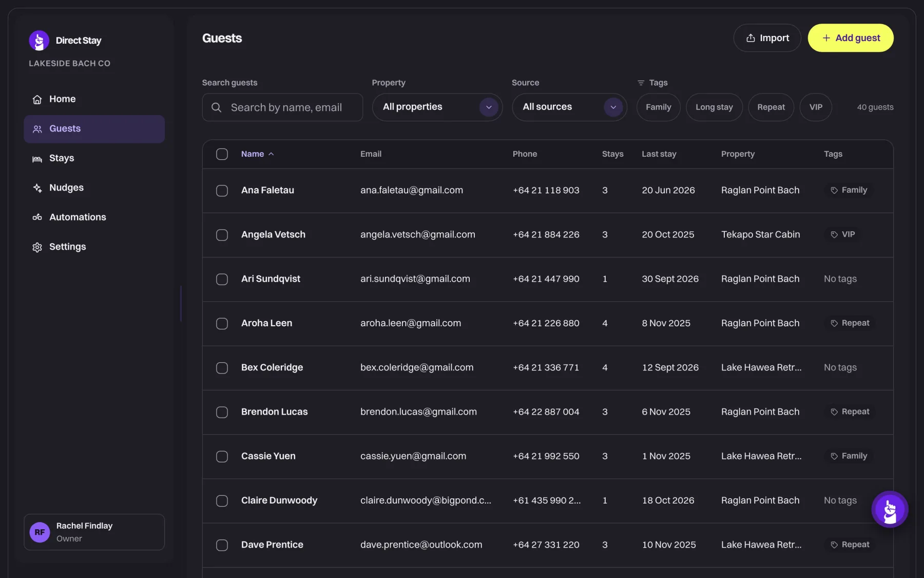Screen dimensions: 924x578
Task: Click Bex Coleridge's No tags cell
Action: coord(840,368)
